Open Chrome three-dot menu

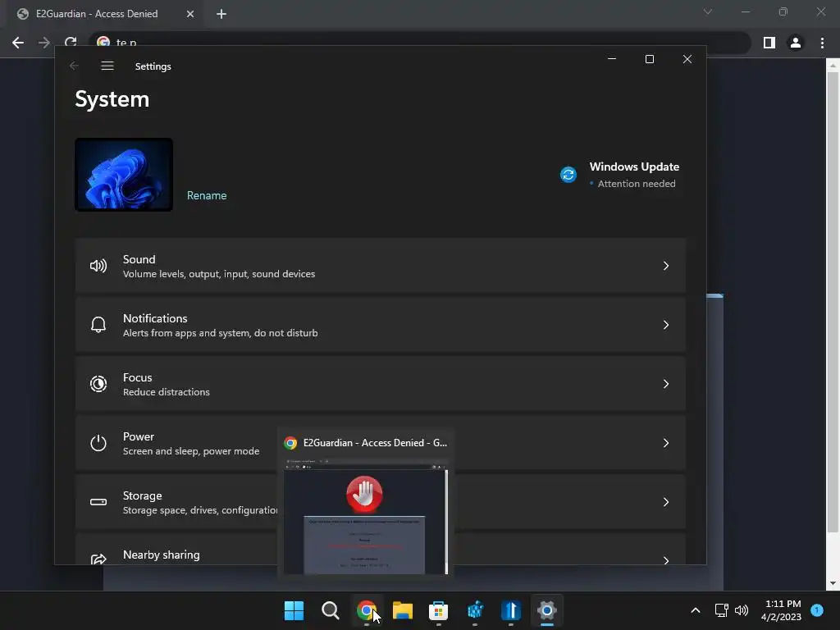pyautogui.click(x=822, y=43)
